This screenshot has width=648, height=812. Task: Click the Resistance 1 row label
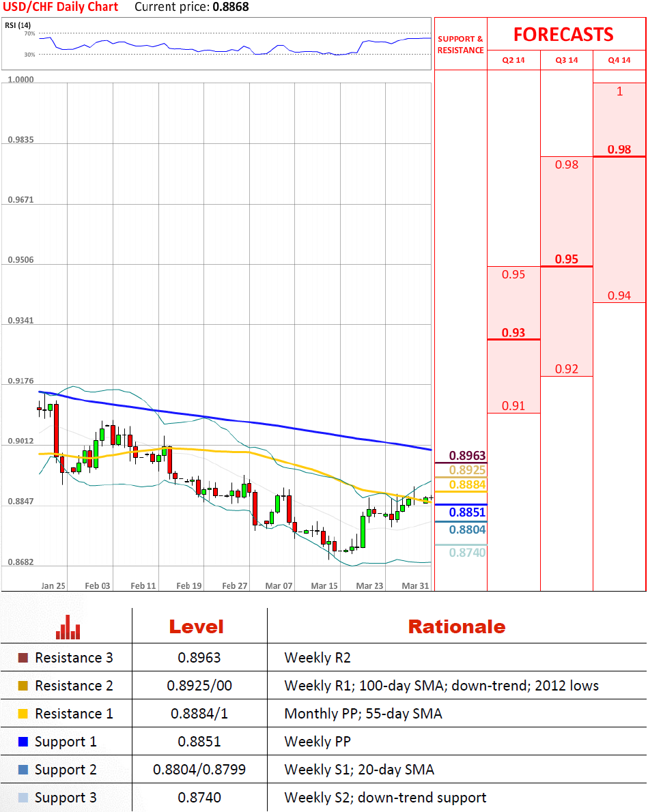click(x=74, y=714)
